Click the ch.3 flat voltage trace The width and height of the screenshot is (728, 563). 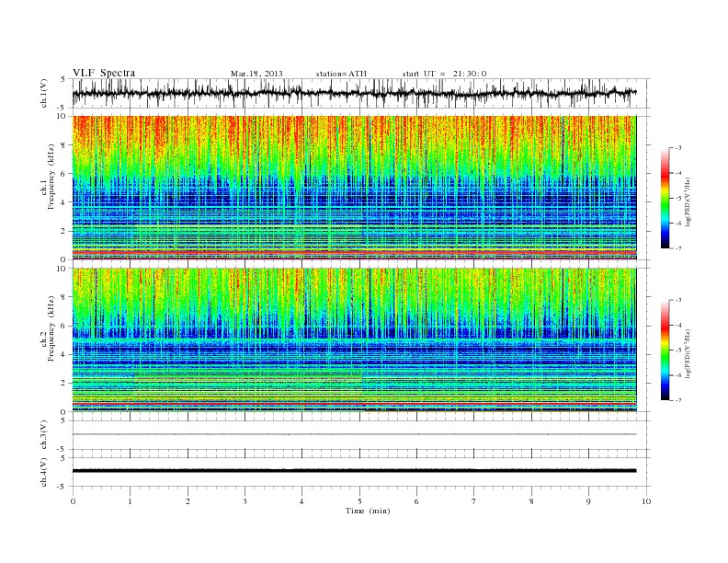[x=354, y=434]
